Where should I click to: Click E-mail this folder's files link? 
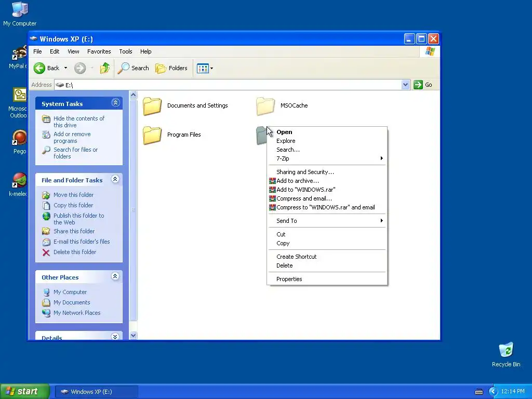click(x=82, y=242)
